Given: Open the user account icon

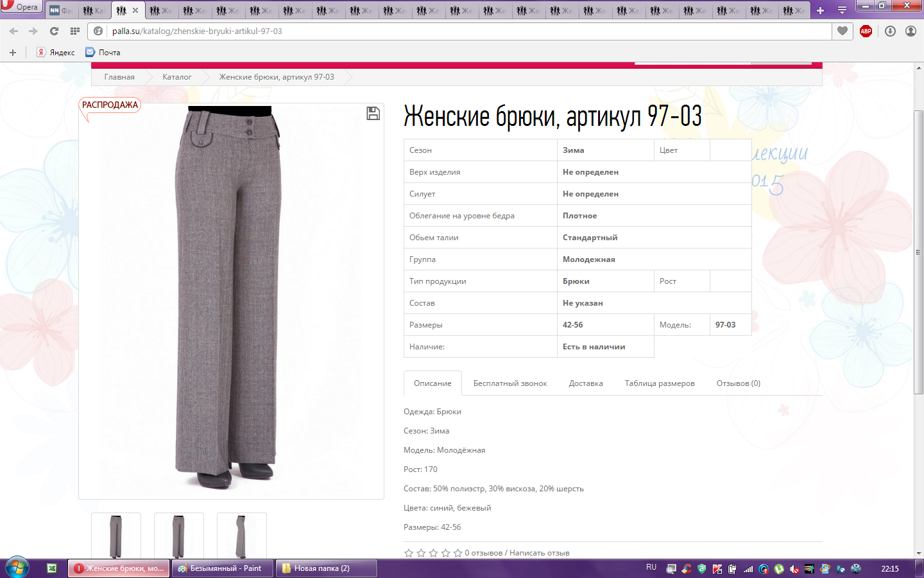Looking at the screenshot, I should [911, 31].
